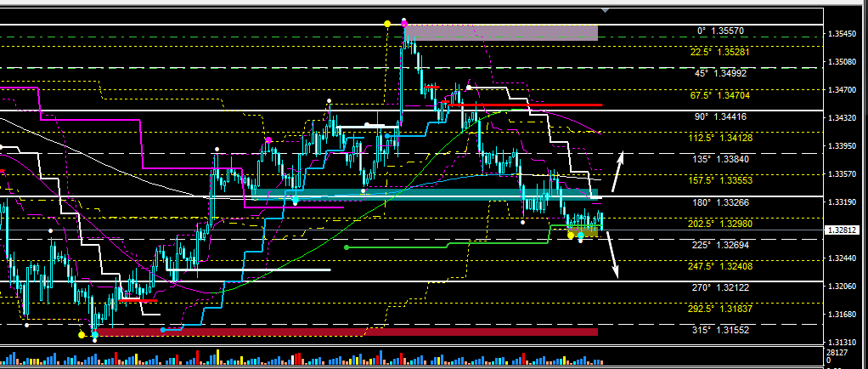Click 1.32440 on the price scale
Image resolution: width=868 pixels, height=369 pixels.
coord(842,258)
